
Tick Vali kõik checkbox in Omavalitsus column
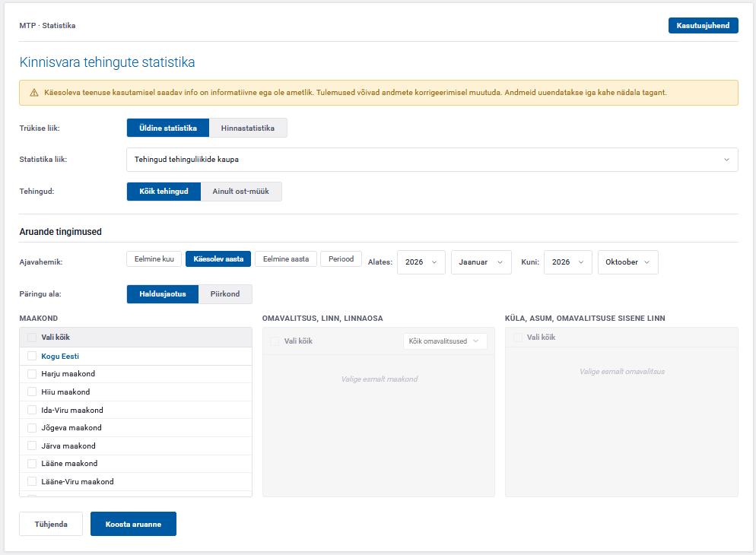tap(275, 341)
